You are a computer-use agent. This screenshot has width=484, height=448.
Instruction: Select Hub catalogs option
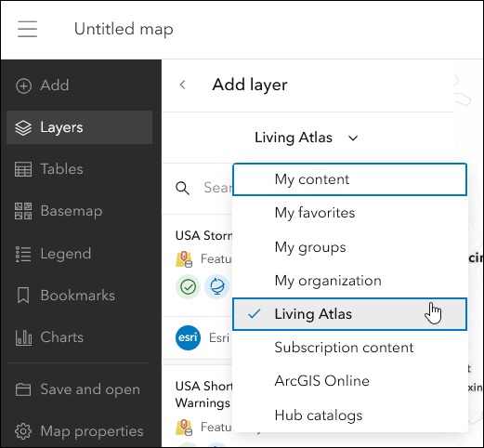[349, 415]
